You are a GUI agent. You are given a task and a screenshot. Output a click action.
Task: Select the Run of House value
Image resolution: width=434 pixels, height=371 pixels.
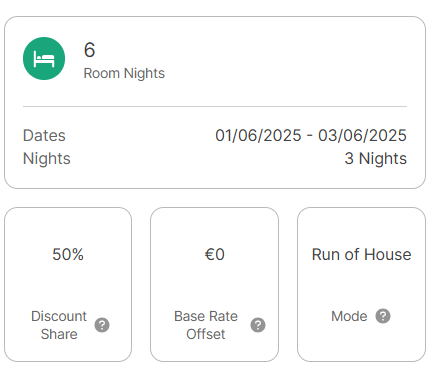[x=362, y=255]
